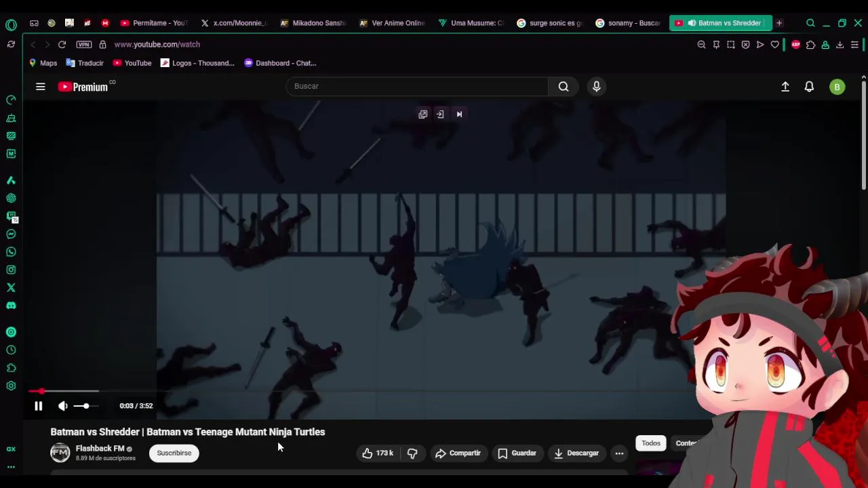
Task: Open WhatsApp in the sidebar
Action: coord(11,252)
